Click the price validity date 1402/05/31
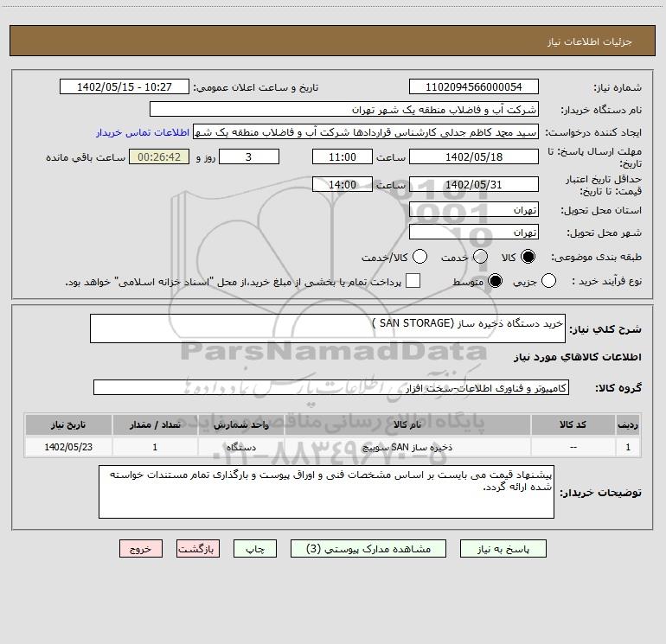666x644 pixels. click(474, 184)
